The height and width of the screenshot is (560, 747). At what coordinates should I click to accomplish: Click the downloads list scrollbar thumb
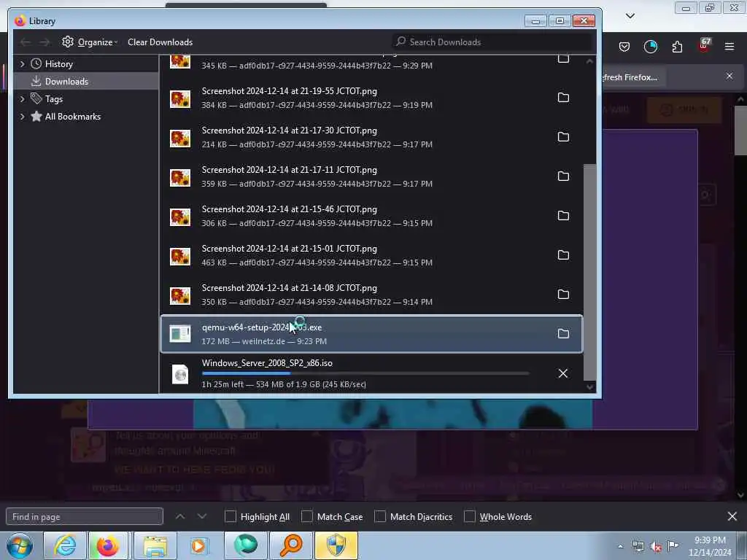[x=589, y=273]
